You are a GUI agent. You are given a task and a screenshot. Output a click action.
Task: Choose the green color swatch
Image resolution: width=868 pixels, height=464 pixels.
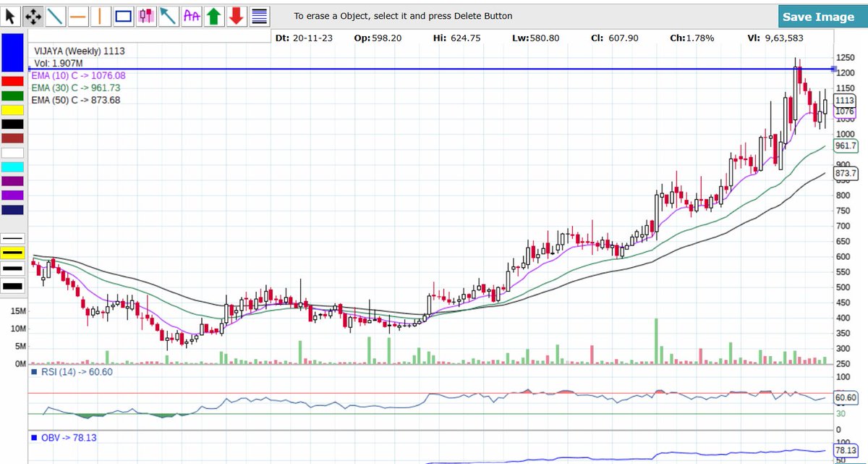coord(13,95)
